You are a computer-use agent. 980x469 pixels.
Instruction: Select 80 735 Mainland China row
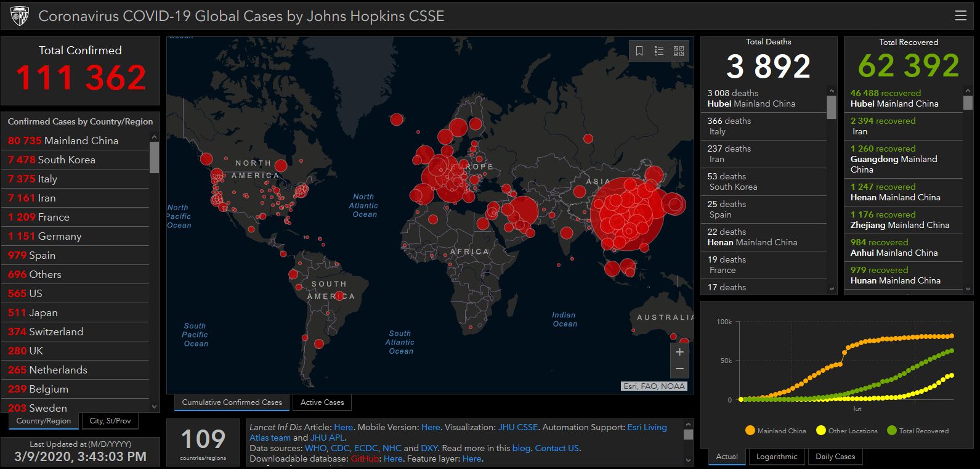pos(76,141)
